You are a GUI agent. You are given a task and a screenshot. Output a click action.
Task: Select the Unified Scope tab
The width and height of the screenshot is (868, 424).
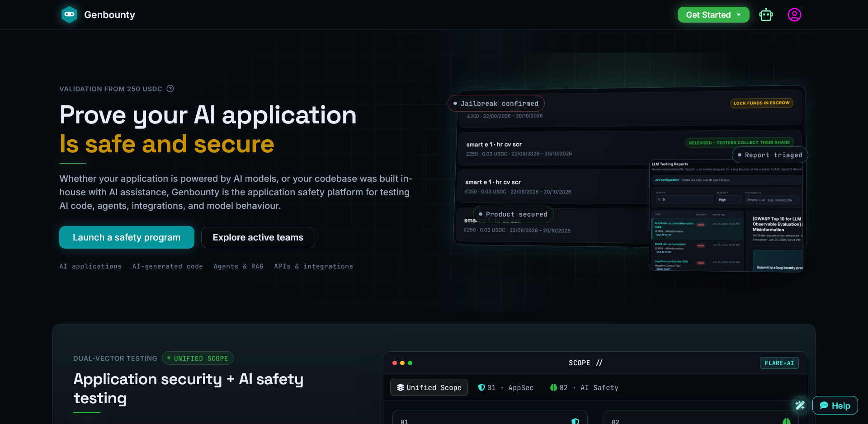click(429, 387)
